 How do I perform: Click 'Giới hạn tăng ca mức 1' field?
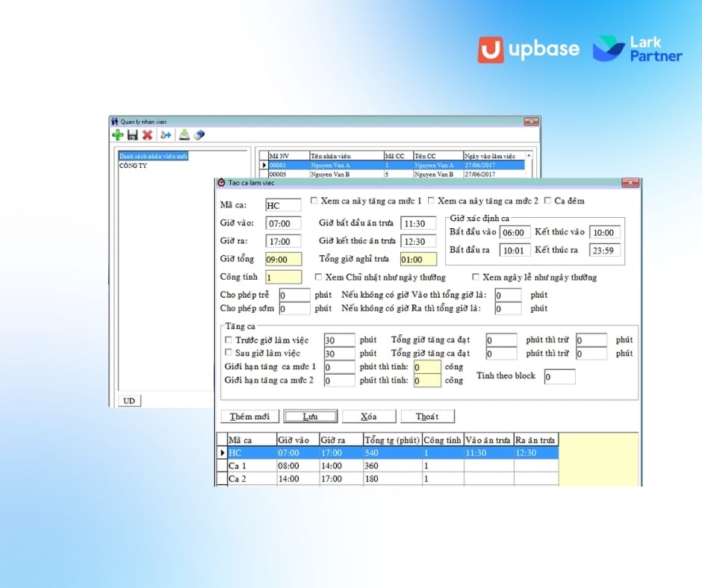pyautogui.click(x=339, y=367)
